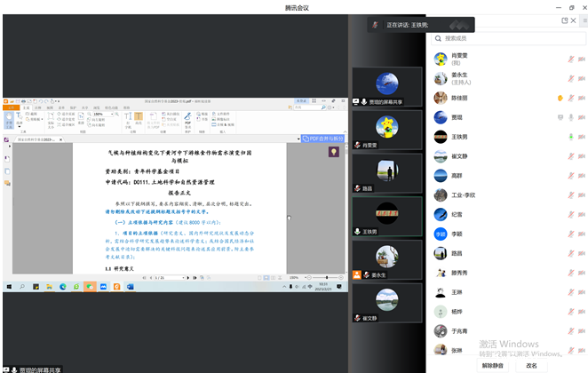Image resolution: width=588 pixels, height=373 pixels.
Task: Click the lightbulb hint icon in PDF viewer
Action: tap(334, 152)
